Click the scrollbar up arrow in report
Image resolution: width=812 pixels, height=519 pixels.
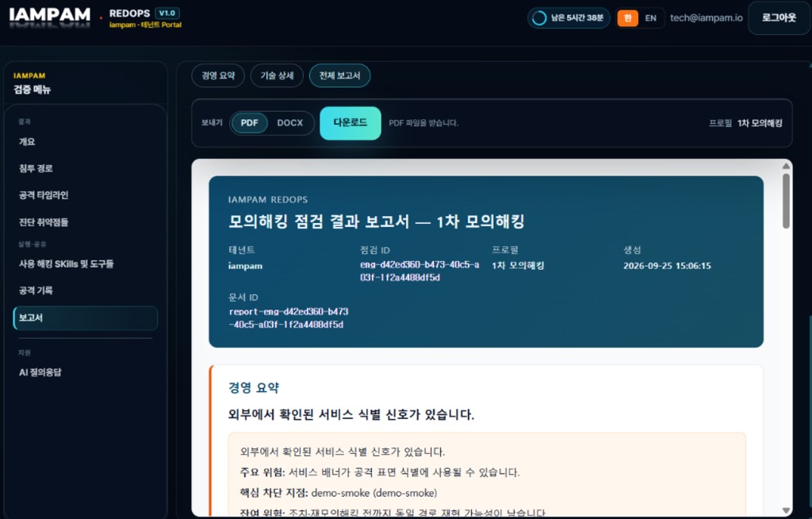[x=786, y=166]
